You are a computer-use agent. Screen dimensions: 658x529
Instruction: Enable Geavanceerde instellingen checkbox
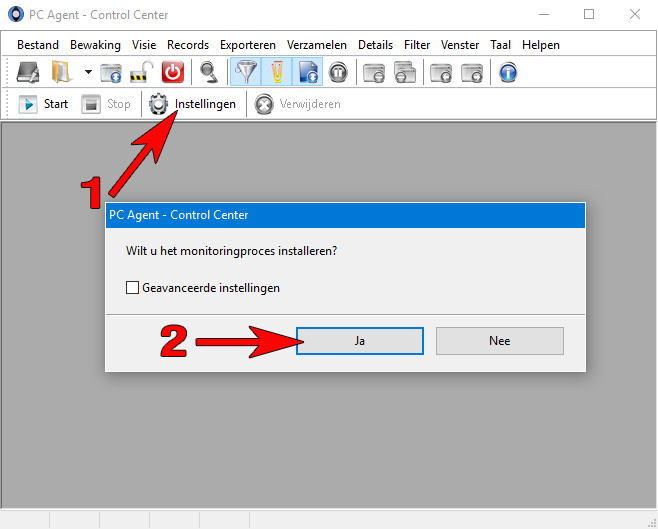click(132, 288)
